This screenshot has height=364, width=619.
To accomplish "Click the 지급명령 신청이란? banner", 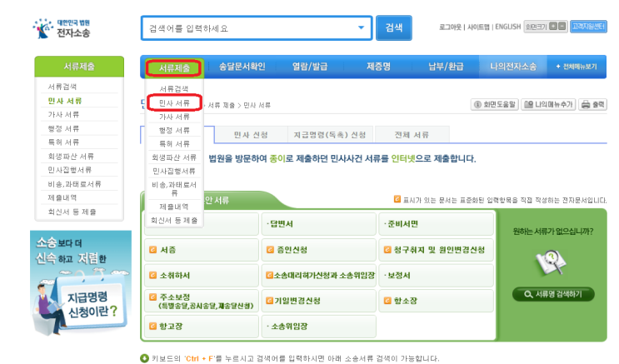I will pos(81,283).
